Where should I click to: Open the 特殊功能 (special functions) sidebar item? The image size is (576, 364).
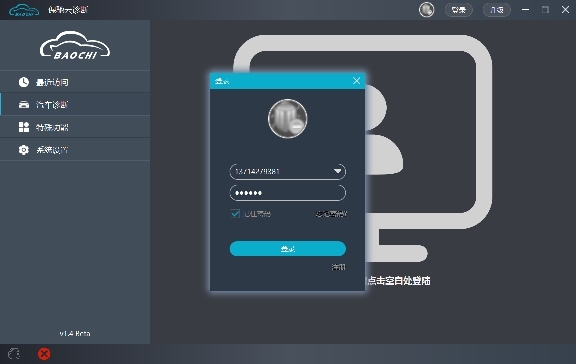pos(75,127)
